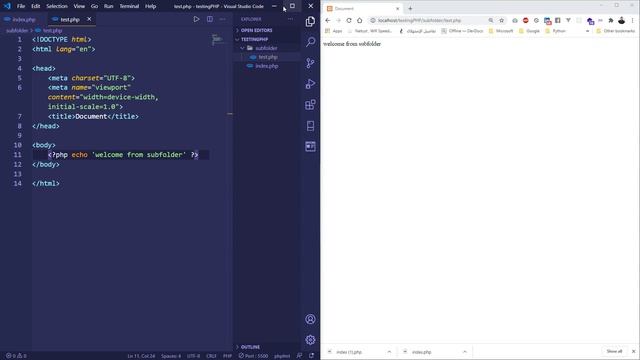Click the UTF-8 encoding status item
Viewport: 640px width, 360px height.
(x=193, y=356)
